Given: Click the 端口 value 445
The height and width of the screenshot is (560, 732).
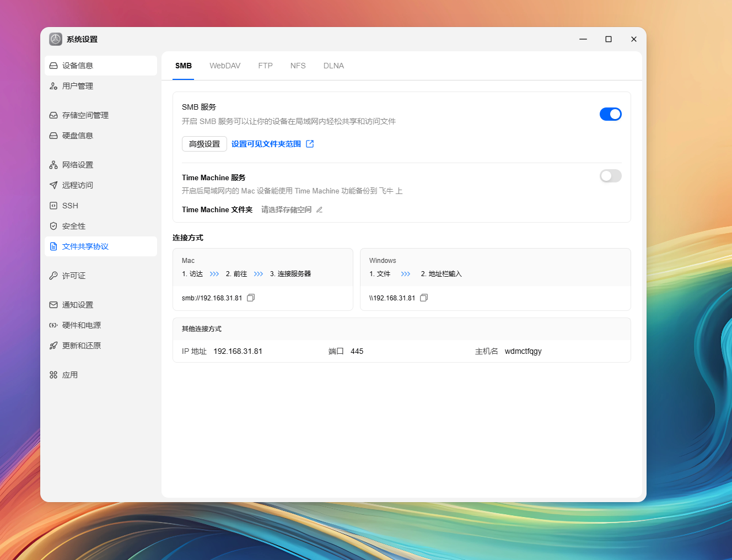Looking at the screenshot, I should pyautogui.click(x=357, y=351).
